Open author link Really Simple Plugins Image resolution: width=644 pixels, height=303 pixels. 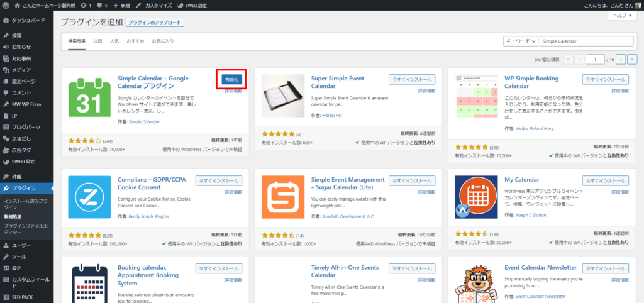pos(148,216)
